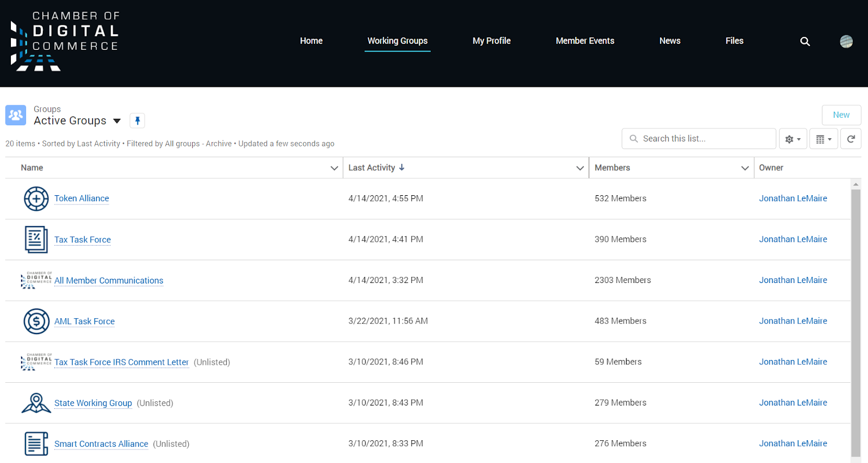Click the AML Task Force dollar icon
This screenshot has width=868, height=463.
tap(36, 321)
